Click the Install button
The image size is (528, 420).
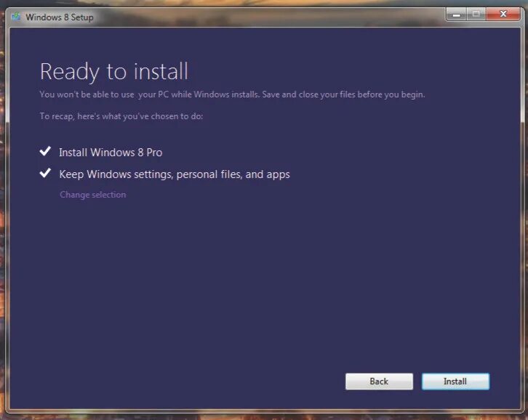tap(455, 381)
